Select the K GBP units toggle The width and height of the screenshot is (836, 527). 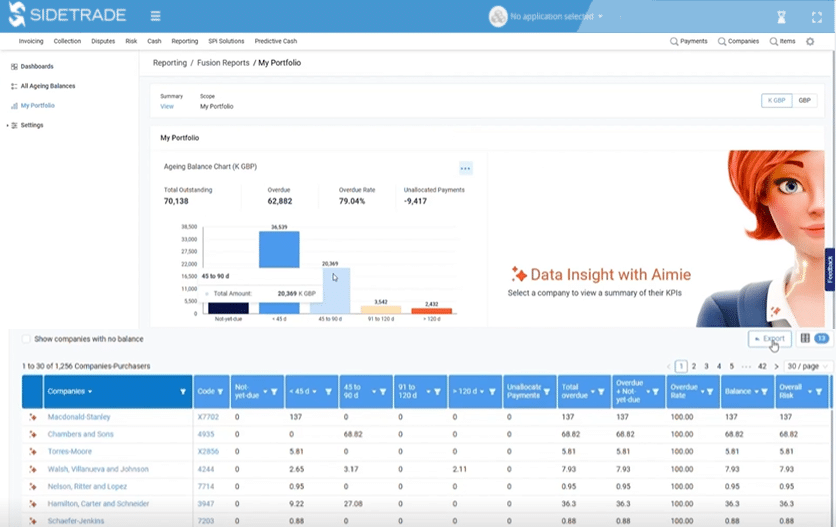[776, 100]
